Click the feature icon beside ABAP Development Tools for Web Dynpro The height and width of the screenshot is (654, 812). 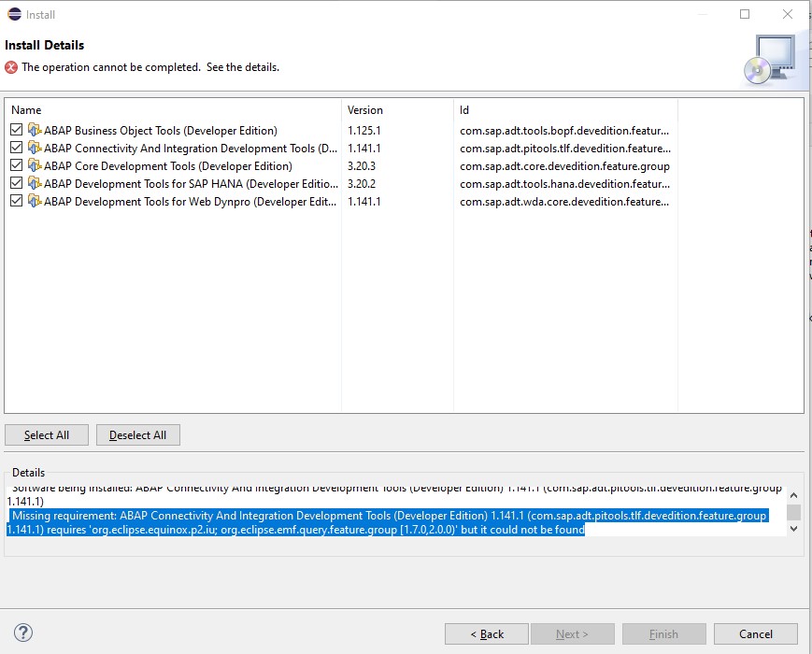click(35, 200)
